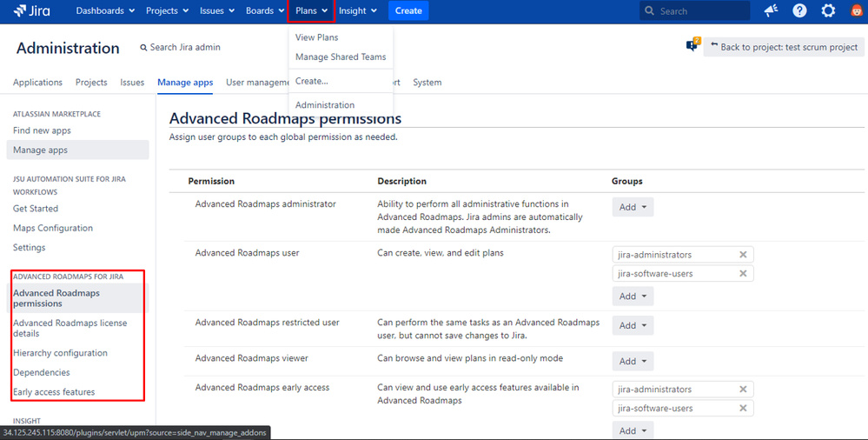Switch to the Applications tab
This screenshot has height=440, width=868.
[37, 83]
